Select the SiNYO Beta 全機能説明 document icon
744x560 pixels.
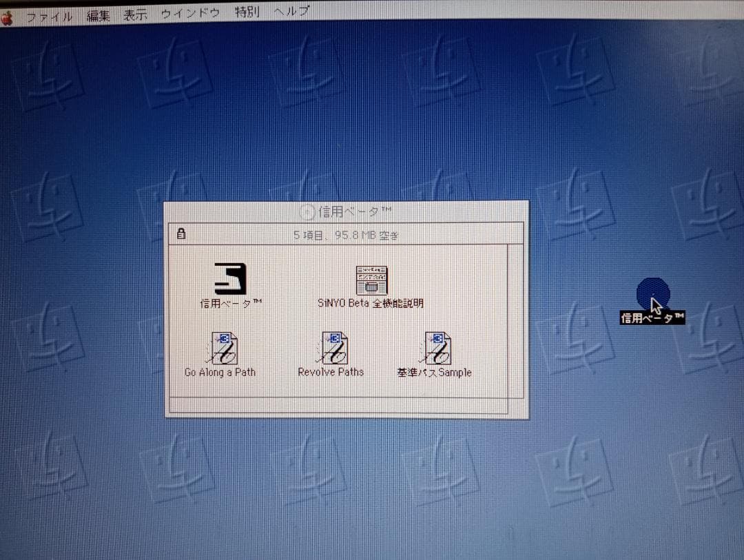click(x=371, y=280)
